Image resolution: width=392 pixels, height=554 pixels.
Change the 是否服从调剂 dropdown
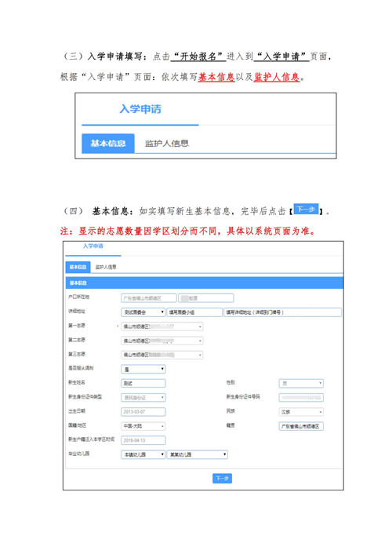point(143,370)
